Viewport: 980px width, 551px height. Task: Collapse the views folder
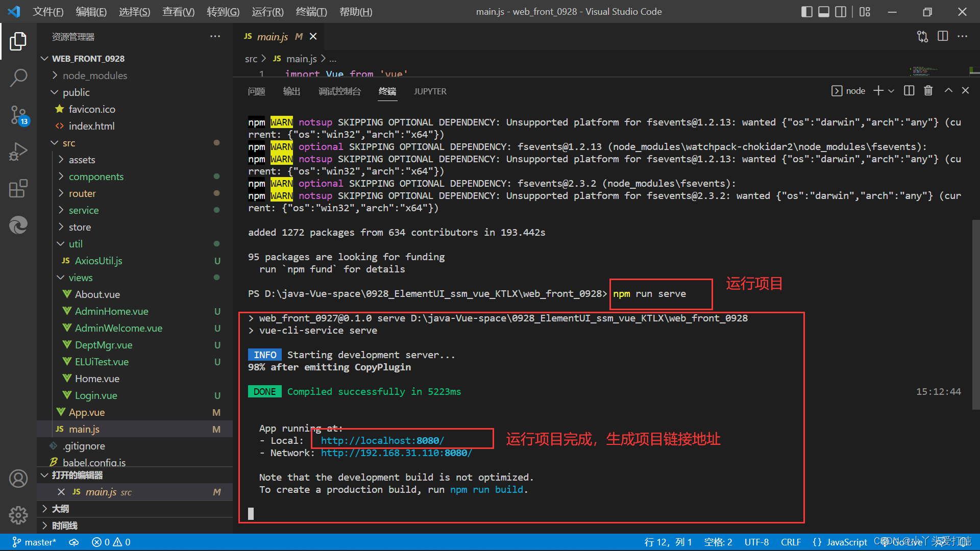point(135,278)
